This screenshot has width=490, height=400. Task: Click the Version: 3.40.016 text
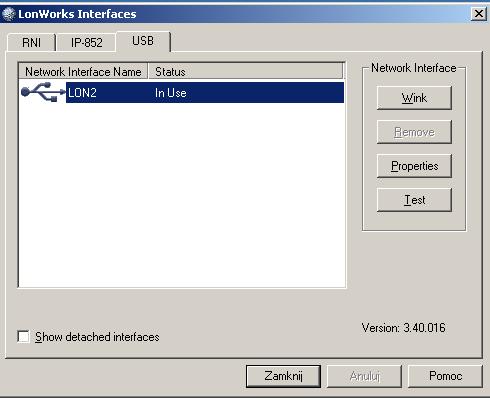point(403,328)
